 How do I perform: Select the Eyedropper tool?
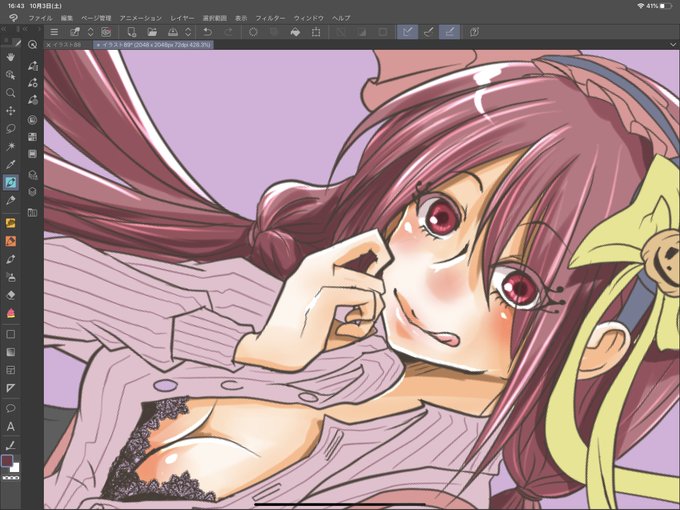coord(11,165)
